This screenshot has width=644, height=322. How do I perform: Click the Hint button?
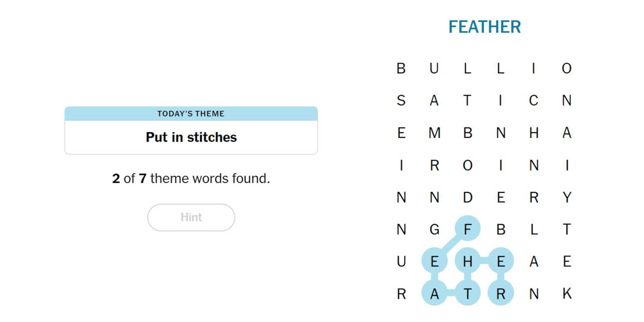click(191, 217)
